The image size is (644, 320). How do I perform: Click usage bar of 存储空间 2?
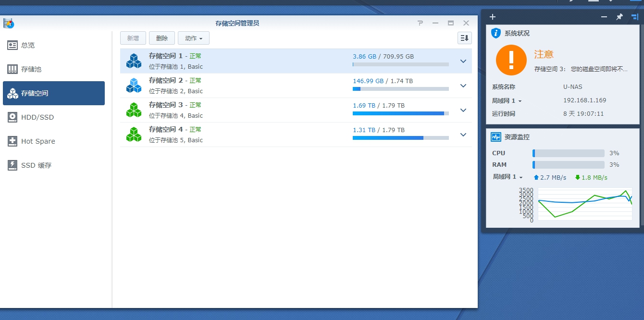click(401, 89)
